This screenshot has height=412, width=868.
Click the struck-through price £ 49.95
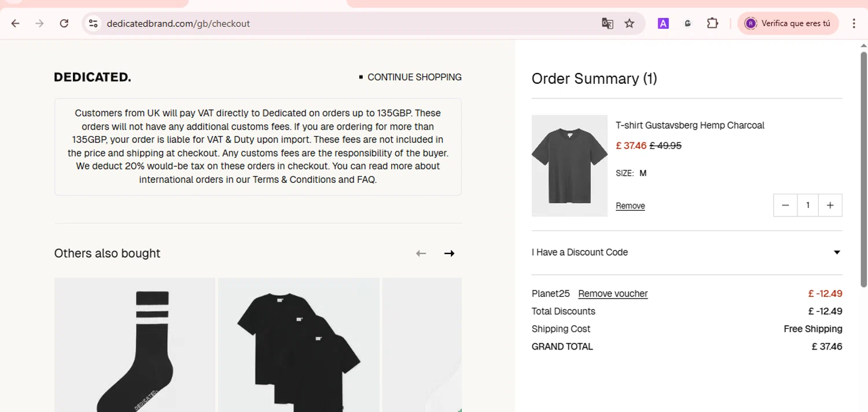665,146
